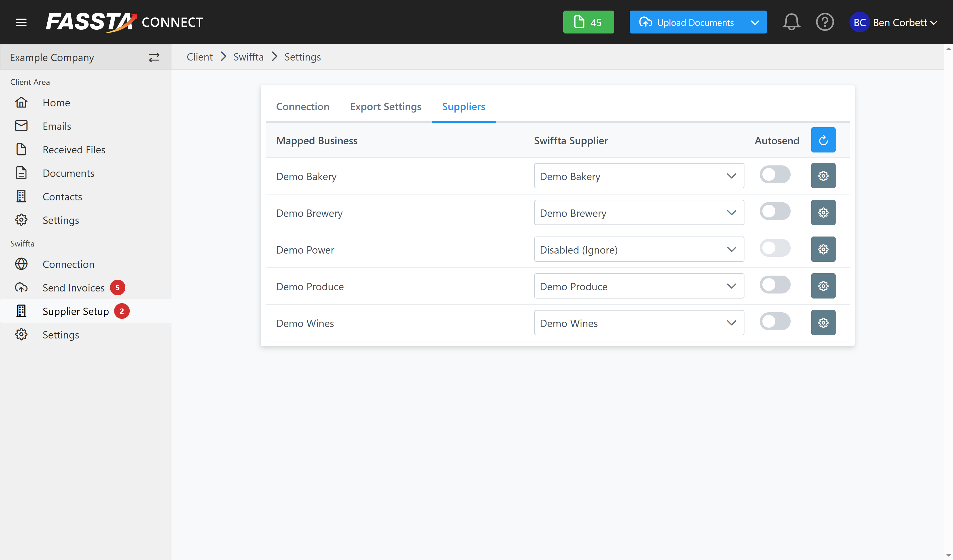Toggle autosend for Demo Brewery
This screenshot has height=560, width=953.
pyautogui.click(x=775, y=212)
